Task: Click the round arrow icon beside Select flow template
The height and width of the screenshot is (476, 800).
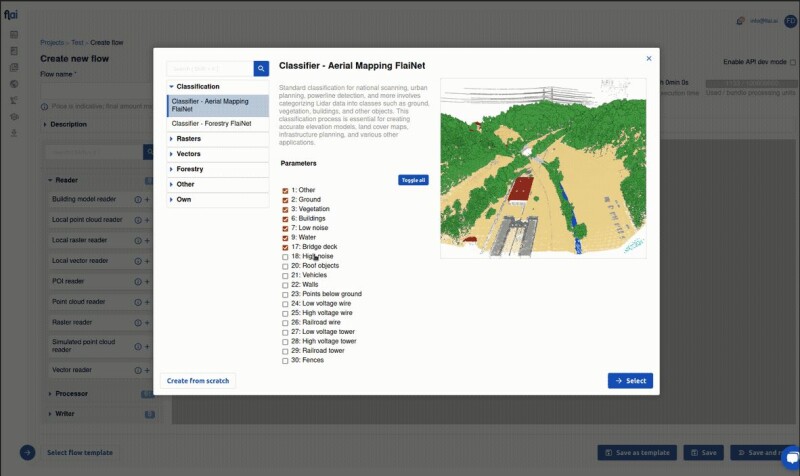Action: pyautogui.click(x=28, y=452)
